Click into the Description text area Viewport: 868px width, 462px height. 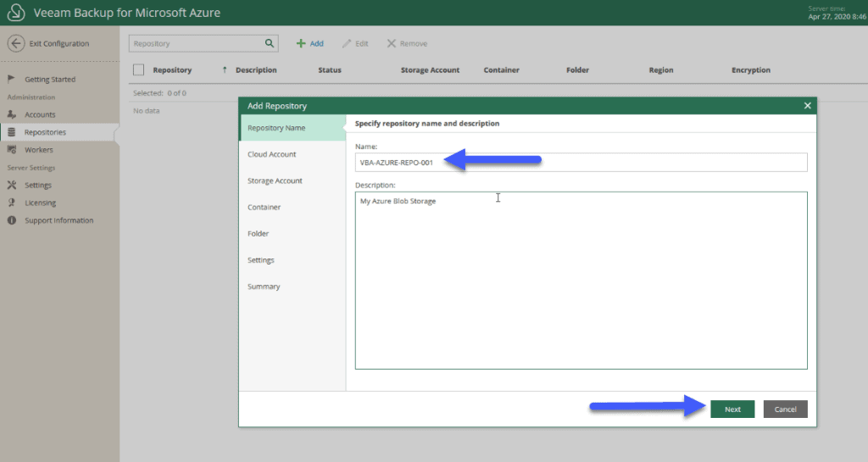(x=581, y=281)
